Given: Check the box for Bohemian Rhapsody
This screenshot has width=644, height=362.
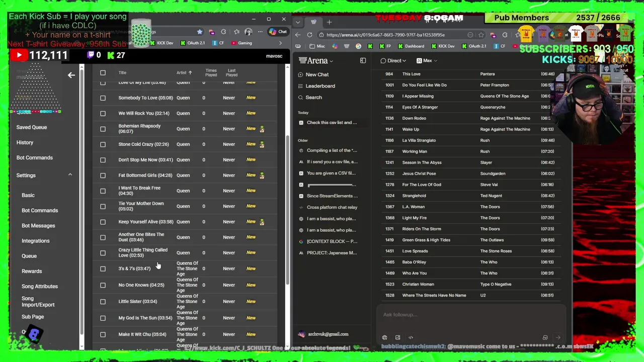Looking at the screenshot, I should point(103,129).
